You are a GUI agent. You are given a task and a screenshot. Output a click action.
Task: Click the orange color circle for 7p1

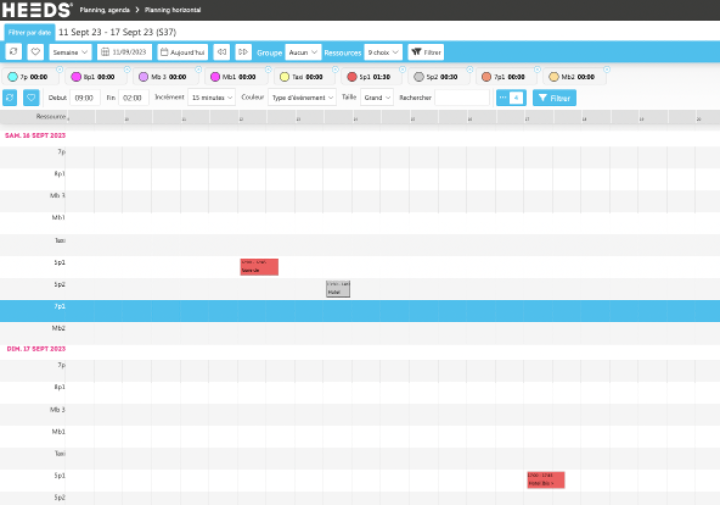pyautogui.click(x=486, y=77)
